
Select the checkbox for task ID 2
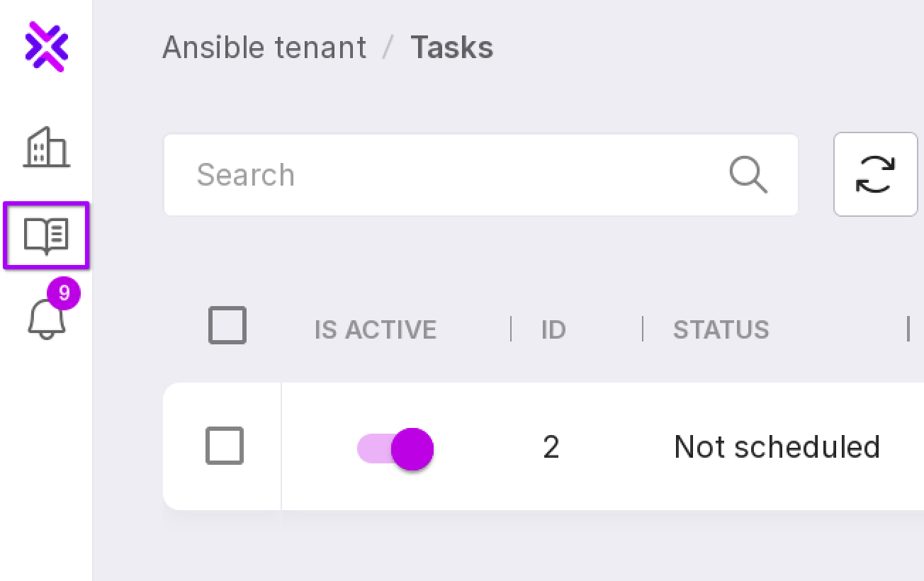pos(225,446)
